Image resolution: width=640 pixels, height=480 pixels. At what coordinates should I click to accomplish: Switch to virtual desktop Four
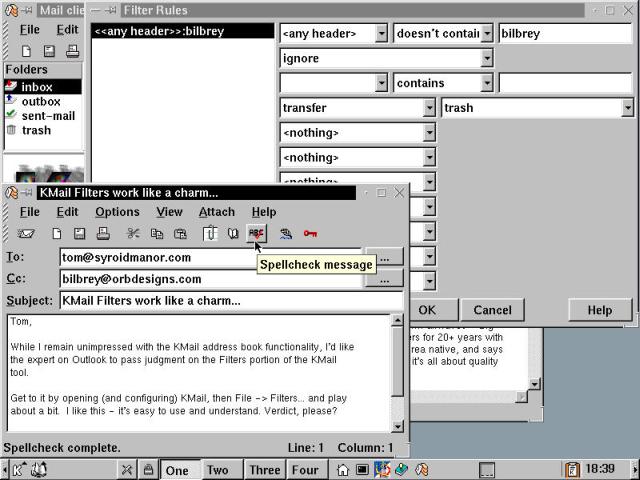(x=304, y=470)
